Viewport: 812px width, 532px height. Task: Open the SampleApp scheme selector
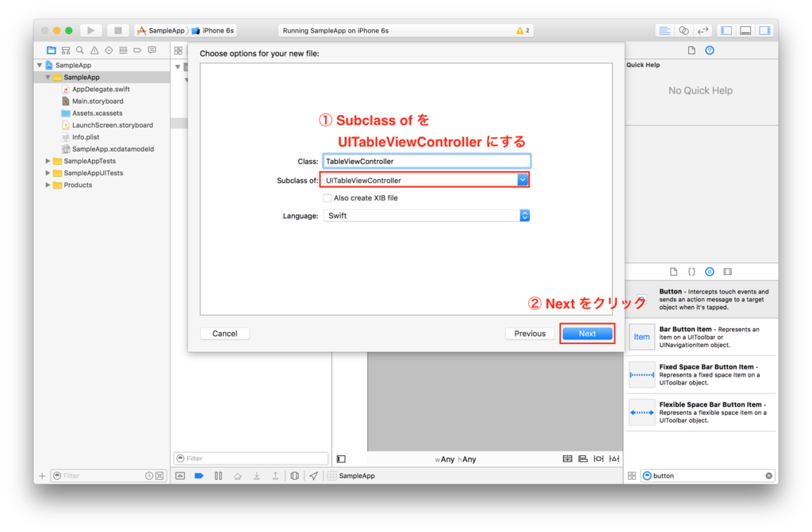[x=160, y=31]
